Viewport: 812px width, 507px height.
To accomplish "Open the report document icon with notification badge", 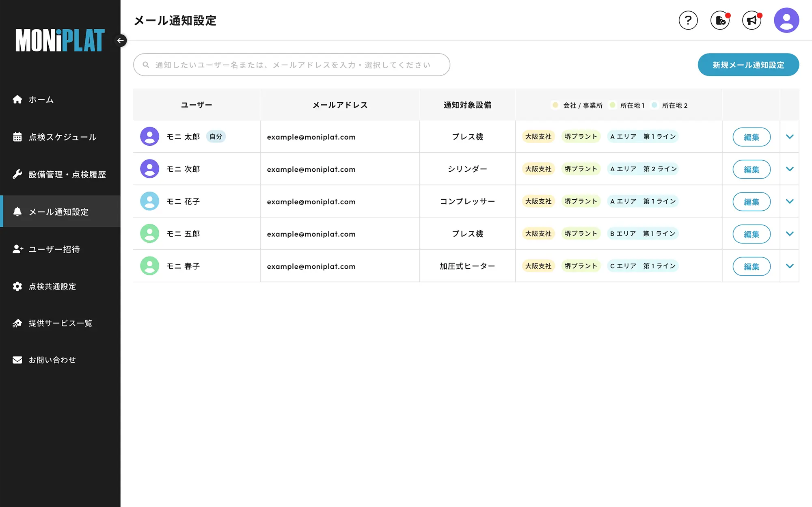I will [x=720, y=20].
